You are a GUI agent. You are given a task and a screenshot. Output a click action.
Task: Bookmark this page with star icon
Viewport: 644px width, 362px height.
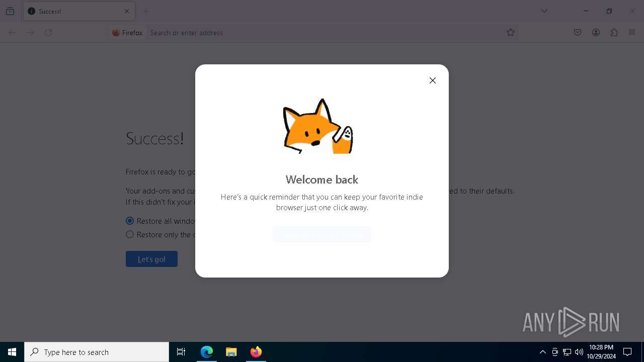tap(511, 33)
